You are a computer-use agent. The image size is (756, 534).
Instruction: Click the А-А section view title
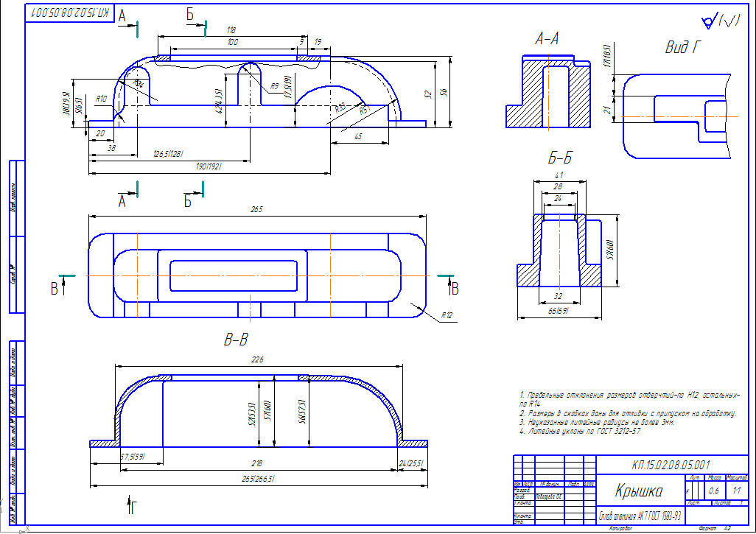[547, 39]
